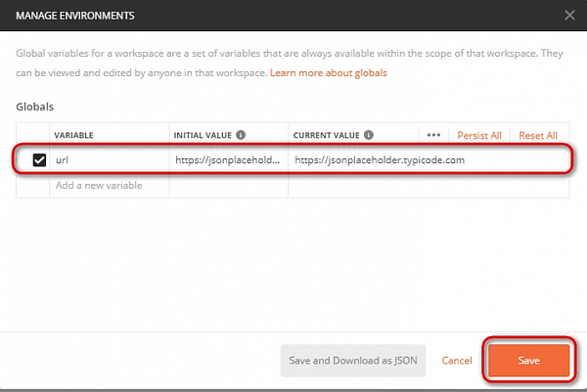The height and width of the screenshot is (392, 587).
Task: Uncheck the url variable checkbox
Action: pyautogui.click(x=39, y=160)
